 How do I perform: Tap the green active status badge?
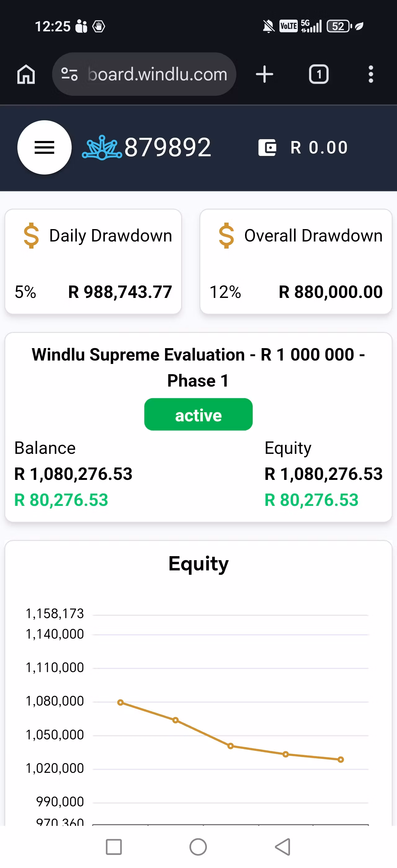(x=198, y=414)
